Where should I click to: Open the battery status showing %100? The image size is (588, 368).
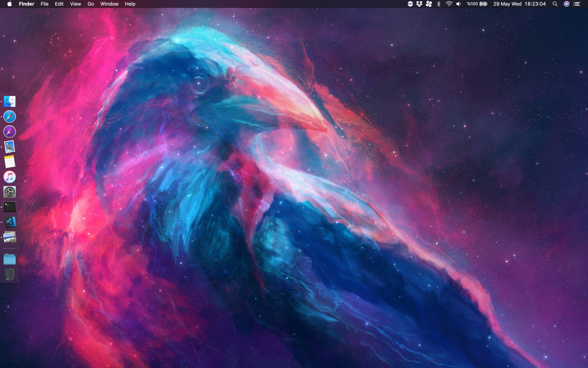tap(477, 4)
